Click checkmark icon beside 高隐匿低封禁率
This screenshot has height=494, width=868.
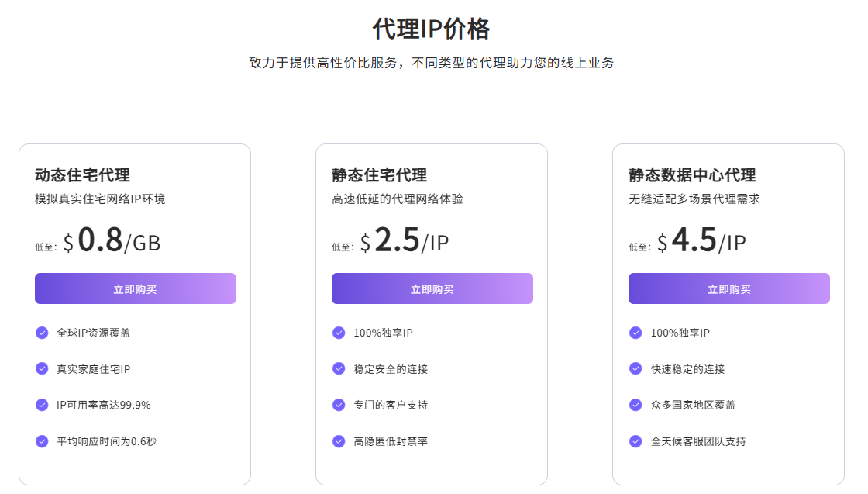339,441
